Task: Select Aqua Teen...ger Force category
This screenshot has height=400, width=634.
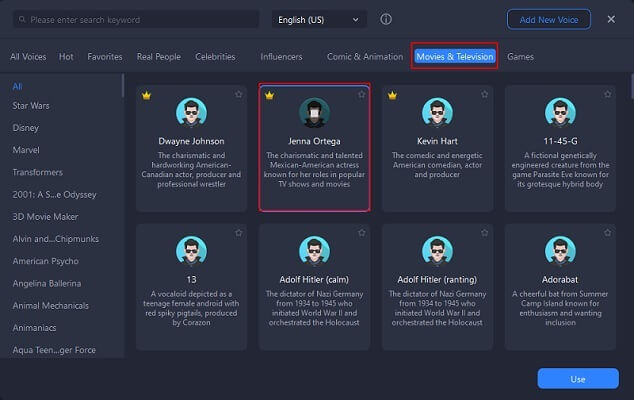Action: click(x=54, y=350)
